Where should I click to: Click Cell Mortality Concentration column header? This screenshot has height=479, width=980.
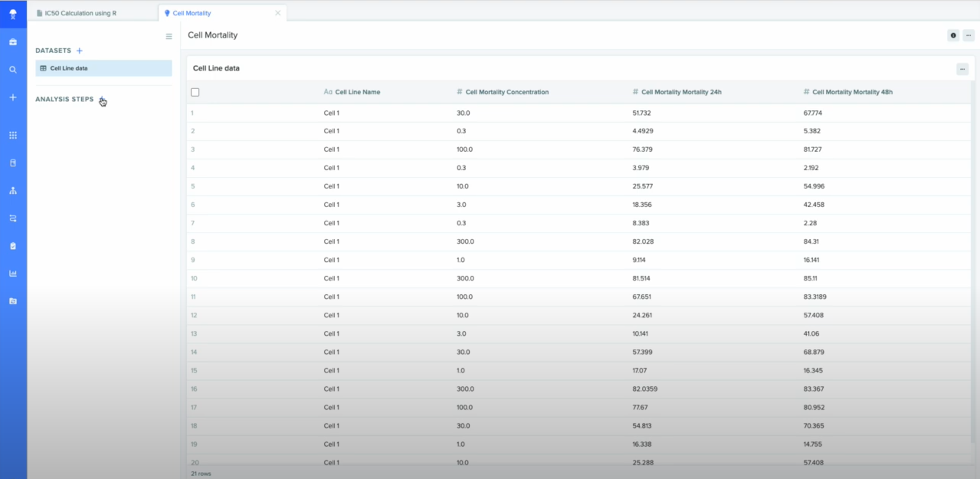[x=506, y=92]
